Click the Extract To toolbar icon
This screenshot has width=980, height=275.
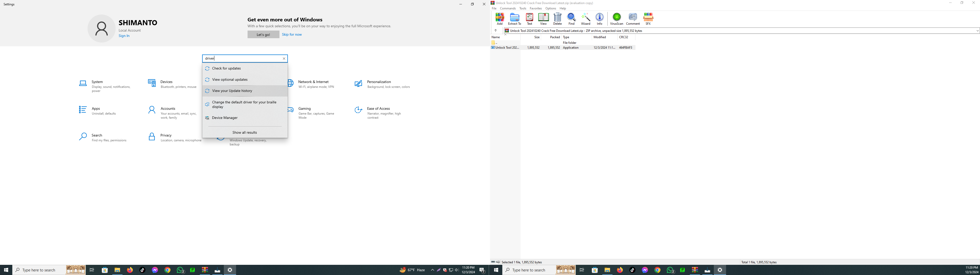click(x=514, y=18)
